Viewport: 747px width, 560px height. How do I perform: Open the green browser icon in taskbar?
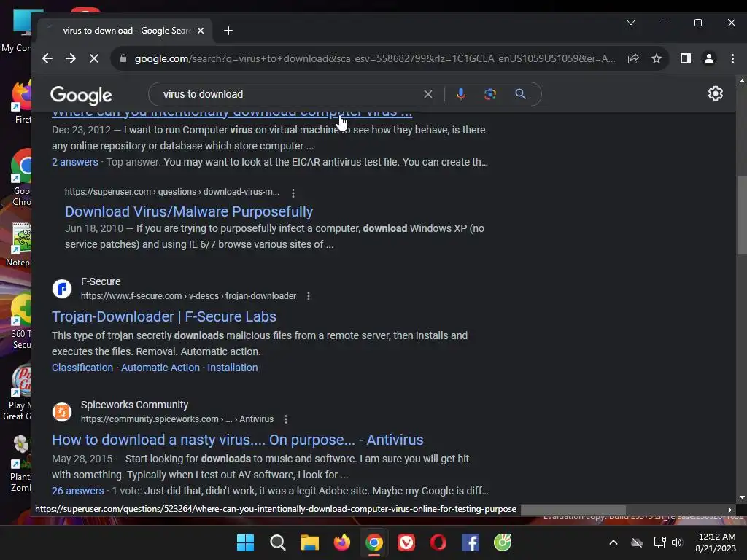pos(503,542)
